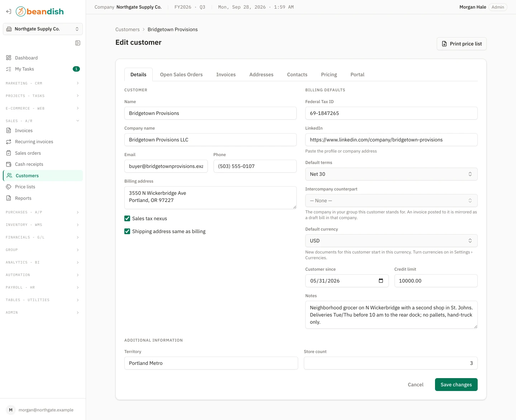Screen dimensions: 516x420
Task: Select the Details tab
Action: pos(138,74)
